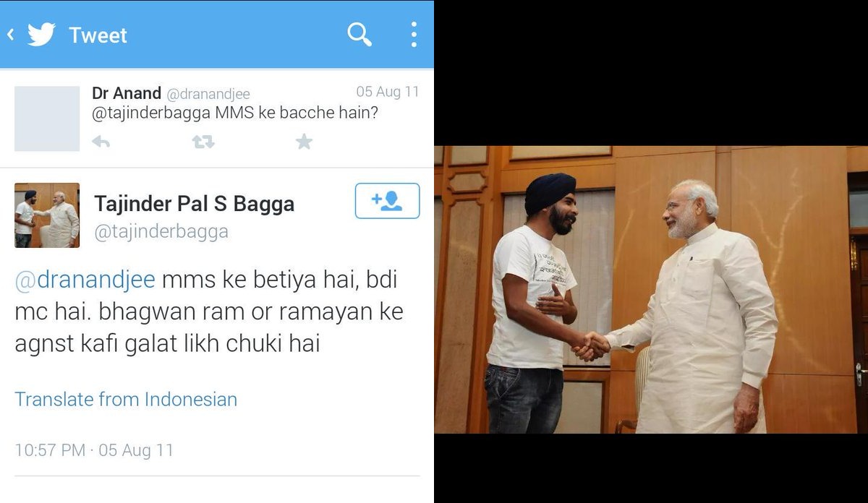Click the Tweet title in header
868x503 pixels.
pos(98,35)
